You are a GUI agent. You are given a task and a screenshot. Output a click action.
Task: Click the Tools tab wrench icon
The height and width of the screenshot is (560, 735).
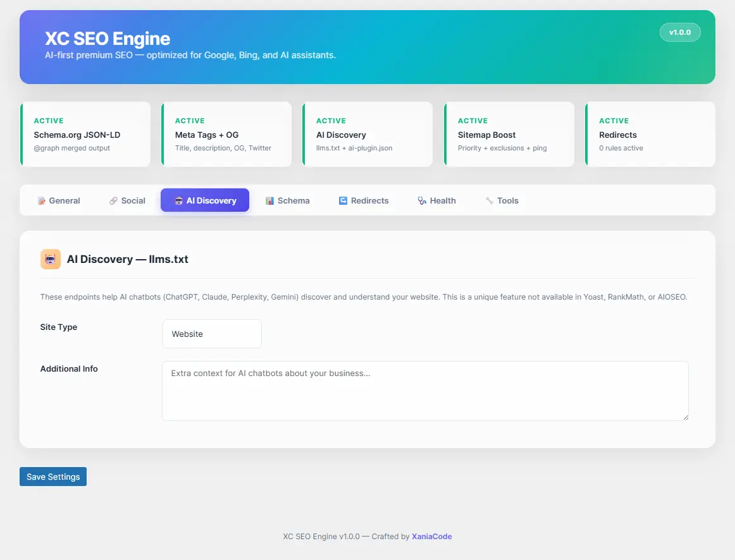click(x=490, y=201)
